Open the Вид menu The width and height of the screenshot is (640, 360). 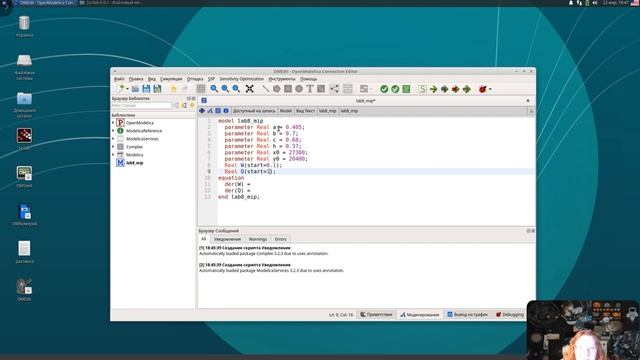point(152,79)
